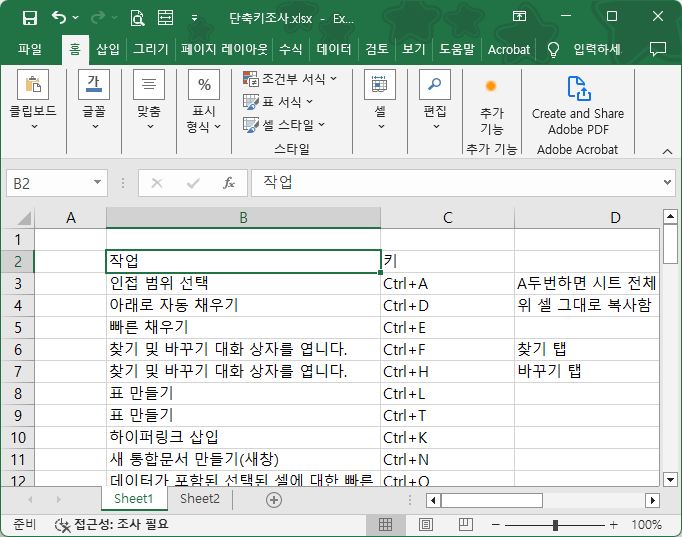The width and height of the screenshot is (682, 537).
Task: Click the Select All corner triangle
Action: [x=24, y=218]
